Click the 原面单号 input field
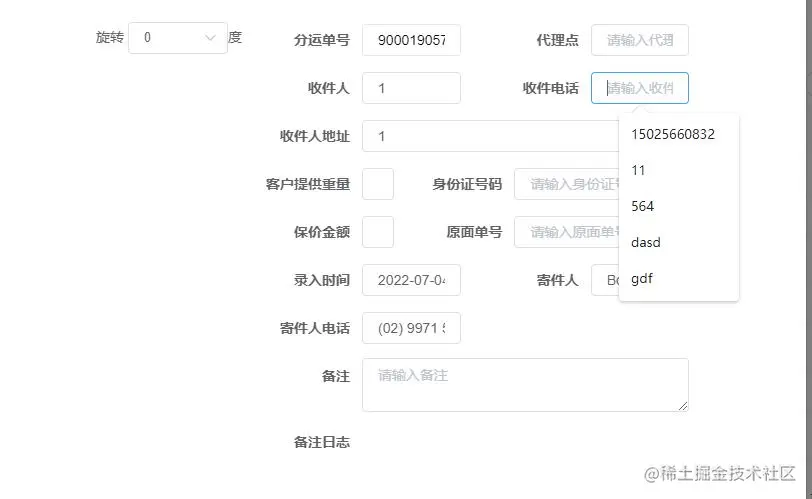Image resolution: width=812 pixels, height=499 pixels. click(567, 232)
